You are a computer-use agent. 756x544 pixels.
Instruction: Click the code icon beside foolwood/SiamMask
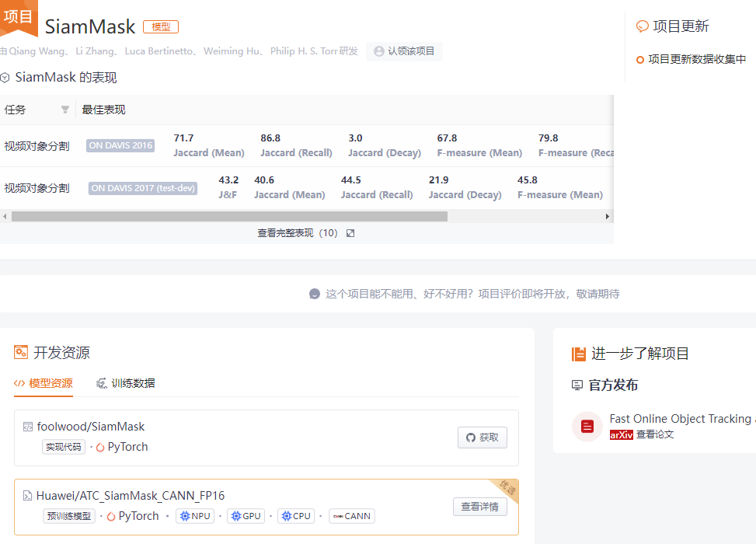(x=28, y=427)
